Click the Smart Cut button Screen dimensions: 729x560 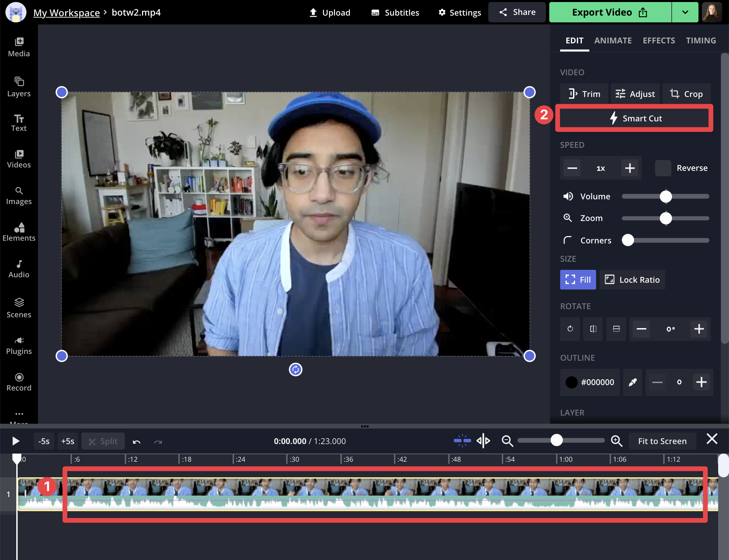[x=634, y=118]
